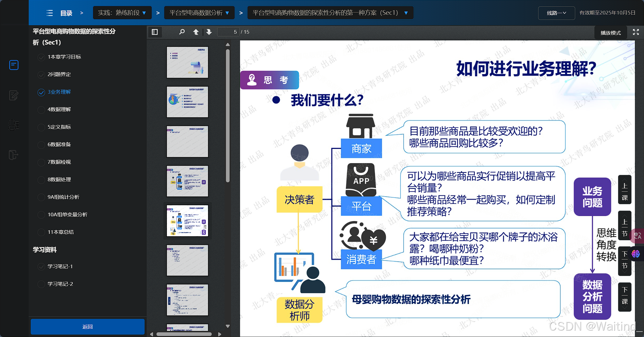
Task: Select the 11本章总结 section
Action: click(x=61, y=232)
